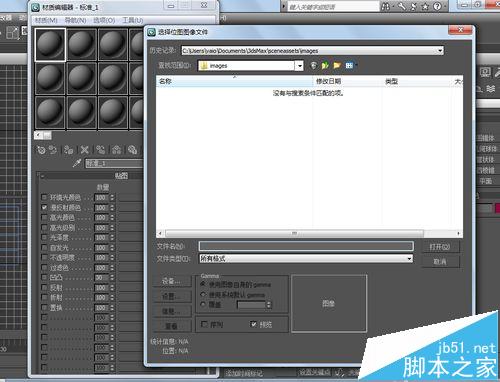
Task: Enable 环境光颜色 map checkbox
Action: coord(44,197)
